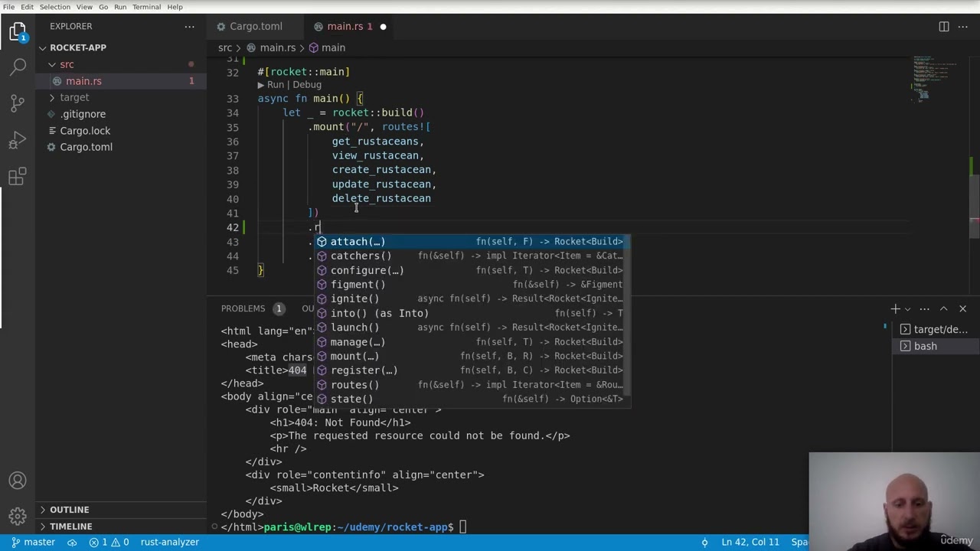The image size is (980, 551).
Task: Open the Manage gear icon
Action: (x=18, y=517)
